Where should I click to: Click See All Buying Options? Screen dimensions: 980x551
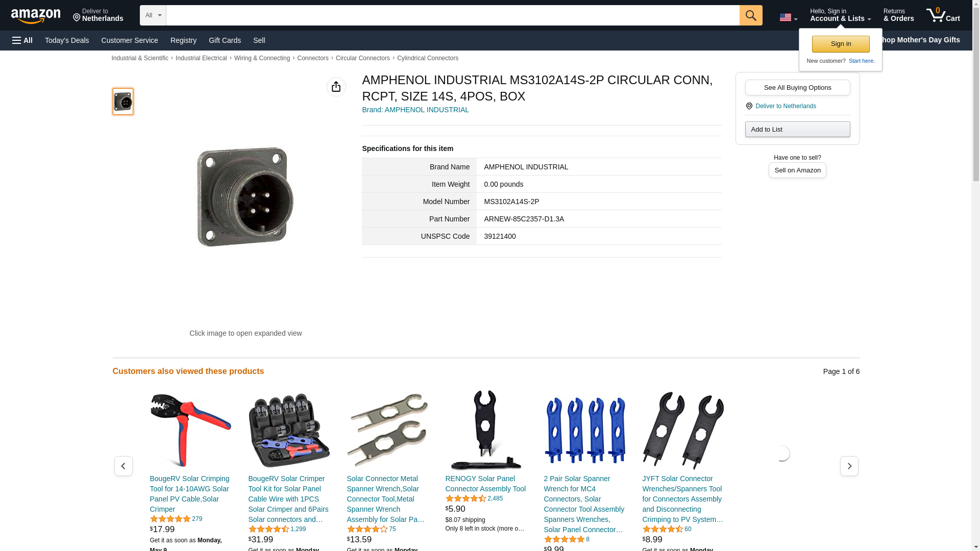[797, 87]
